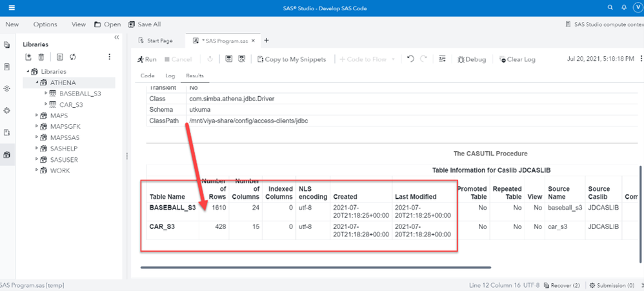Click Copy to My Snippets
Image resolution: width=644 pixels, height=291 pixels.
point(292,59)
